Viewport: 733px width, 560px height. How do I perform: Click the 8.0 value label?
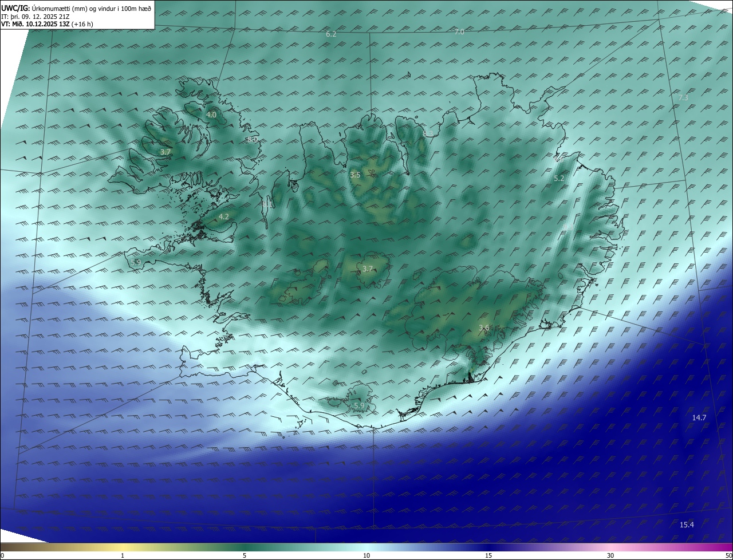click(x=253, y=139)
